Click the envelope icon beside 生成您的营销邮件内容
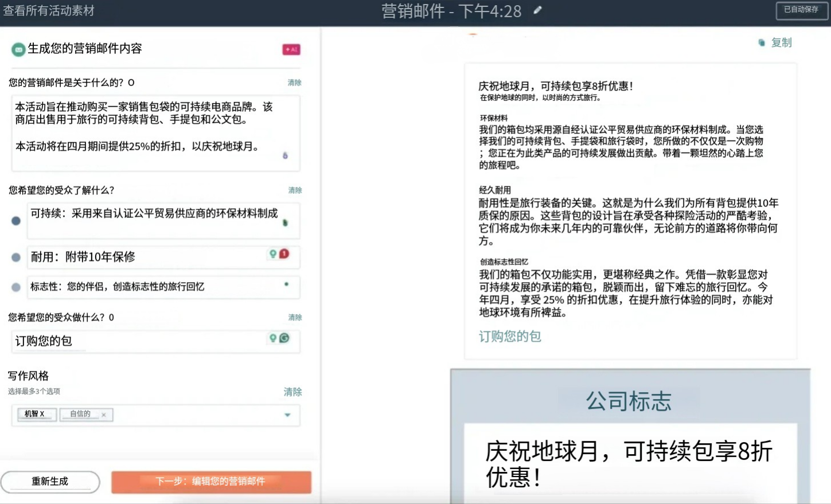 [17, 49]
